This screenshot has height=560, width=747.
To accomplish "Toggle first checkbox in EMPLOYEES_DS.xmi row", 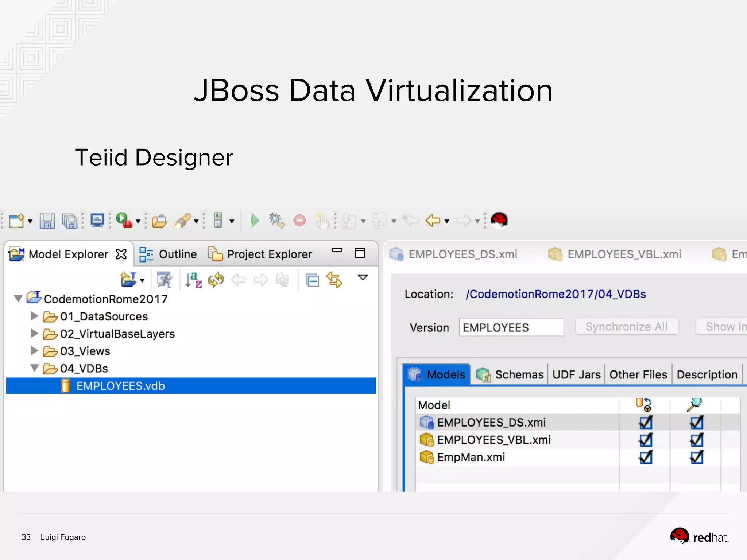I will [x=646, y=423].
